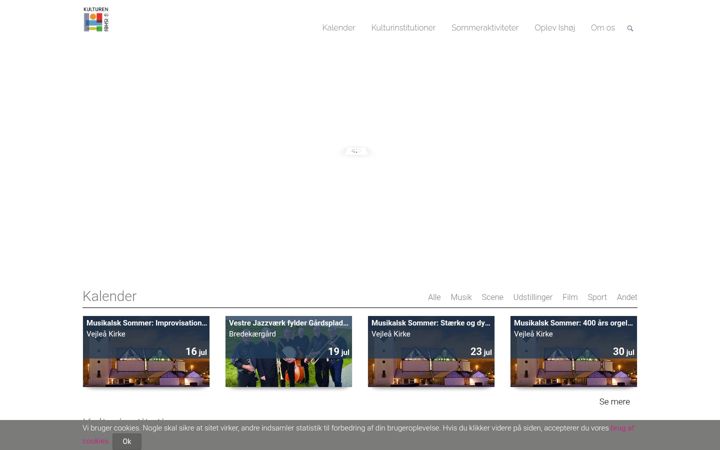Click the Se mere link
The image size is (720, 450).
[x=614, y=402]
